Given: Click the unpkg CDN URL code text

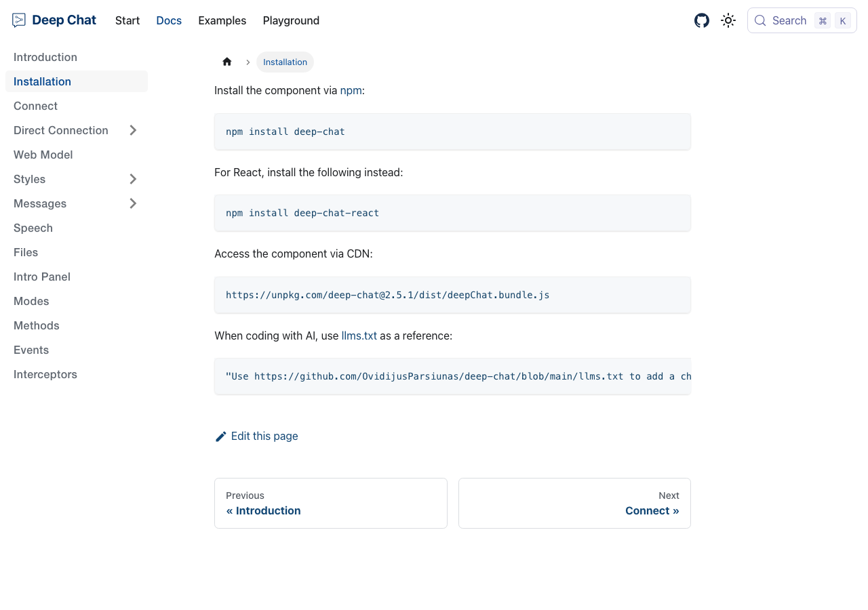Looking at the screenshot, I should coord(388,295).
